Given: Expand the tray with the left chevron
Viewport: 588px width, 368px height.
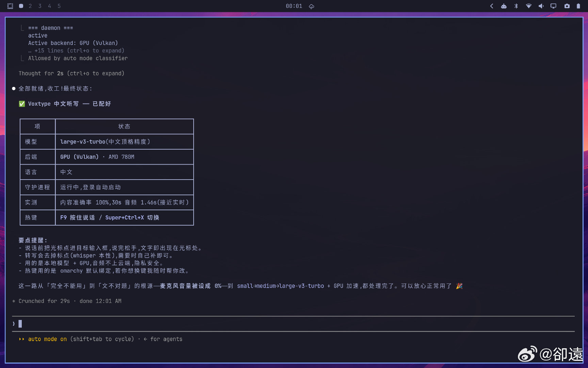Looking at the screenshot, I should point(492,6).
